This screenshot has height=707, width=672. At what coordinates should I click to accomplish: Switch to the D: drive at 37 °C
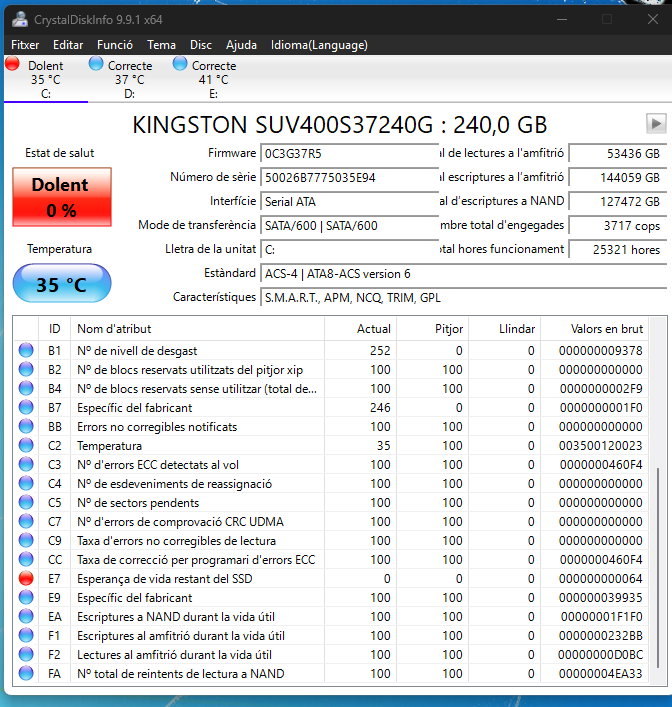[129, 79]
